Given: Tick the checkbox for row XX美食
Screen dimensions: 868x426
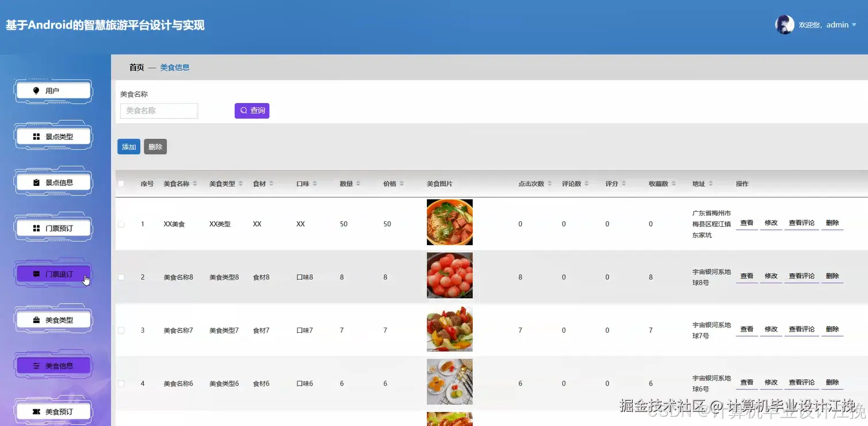Looking at the screenshot, I should click(x=121, y=224).
